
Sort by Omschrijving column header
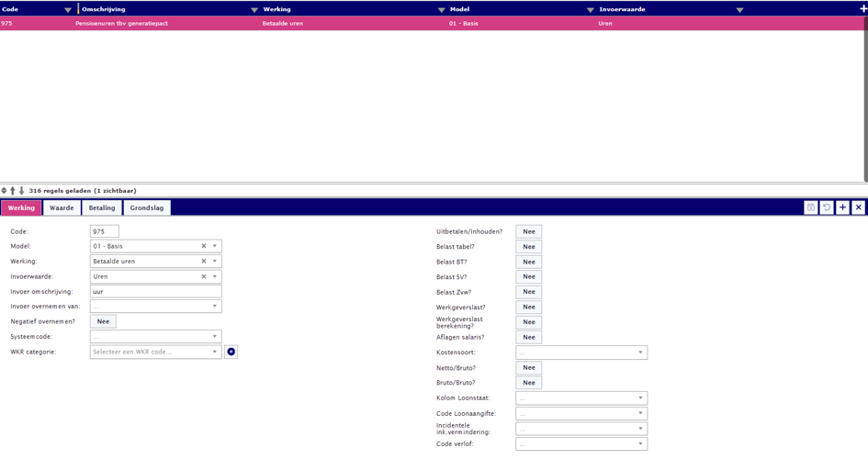tap(104, 9)
